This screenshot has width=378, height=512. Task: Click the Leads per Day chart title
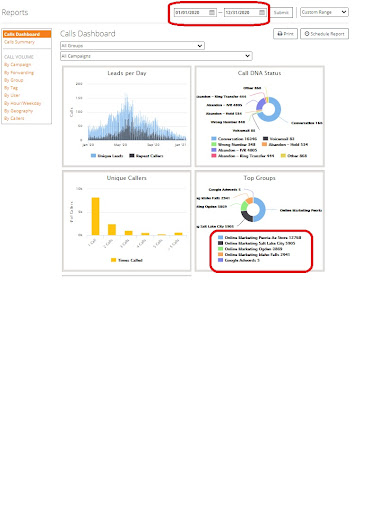[x=127, y=73]
